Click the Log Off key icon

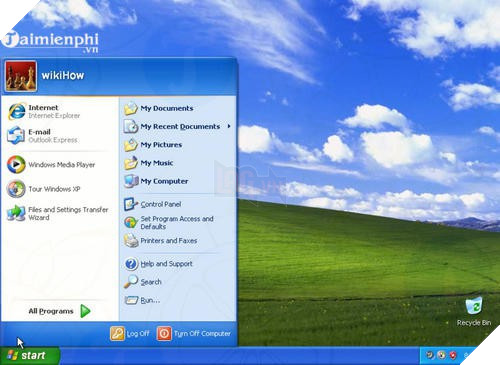[117, 333]
